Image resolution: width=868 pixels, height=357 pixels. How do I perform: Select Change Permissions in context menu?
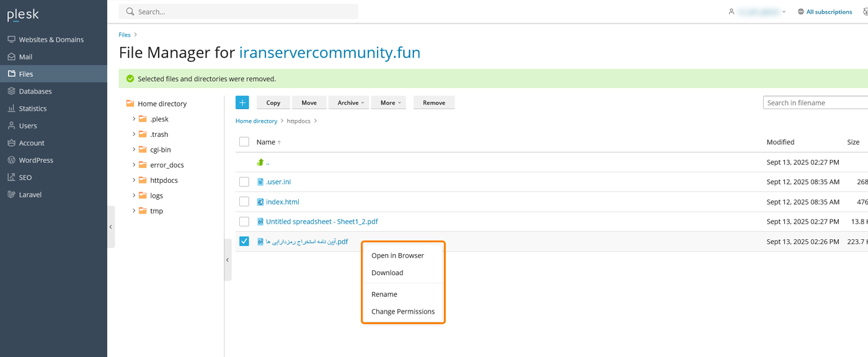(x=402, y=312)
